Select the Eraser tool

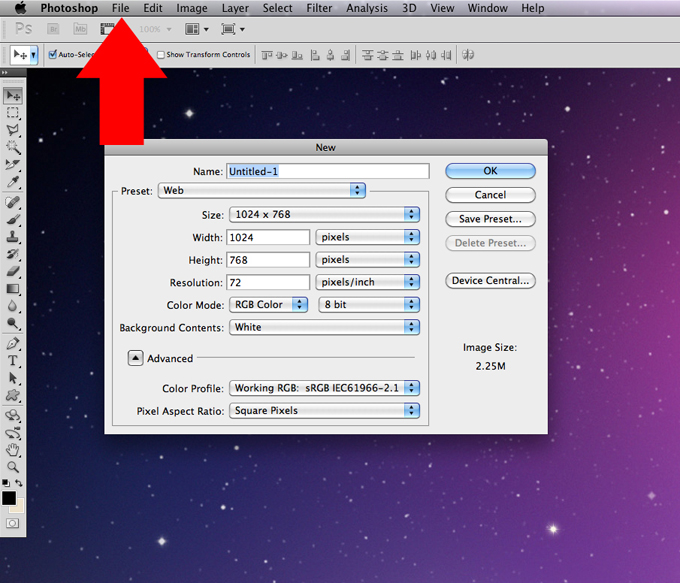13,272
